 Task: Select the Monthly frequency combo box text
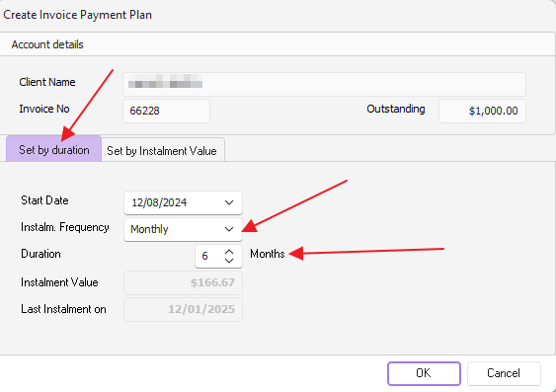pyautogui.click(x=149, y=229)
